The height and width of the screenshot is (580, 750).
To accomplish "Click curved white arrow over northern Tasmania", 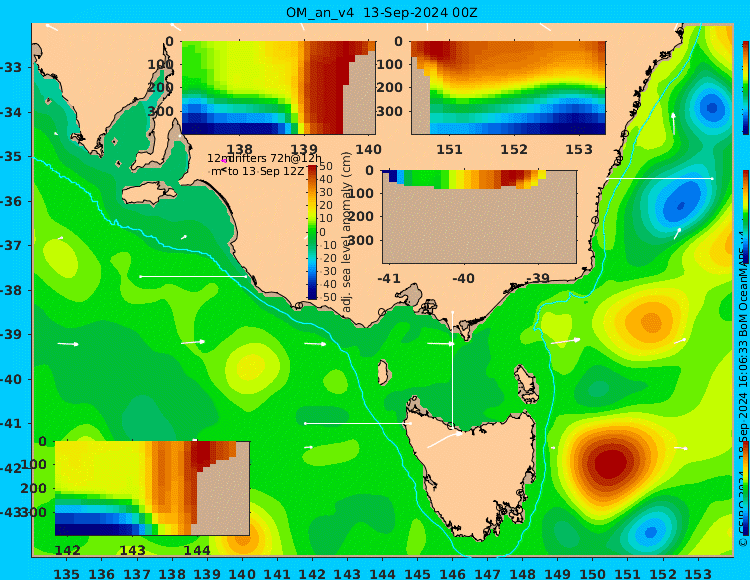I will pos(445,439).
